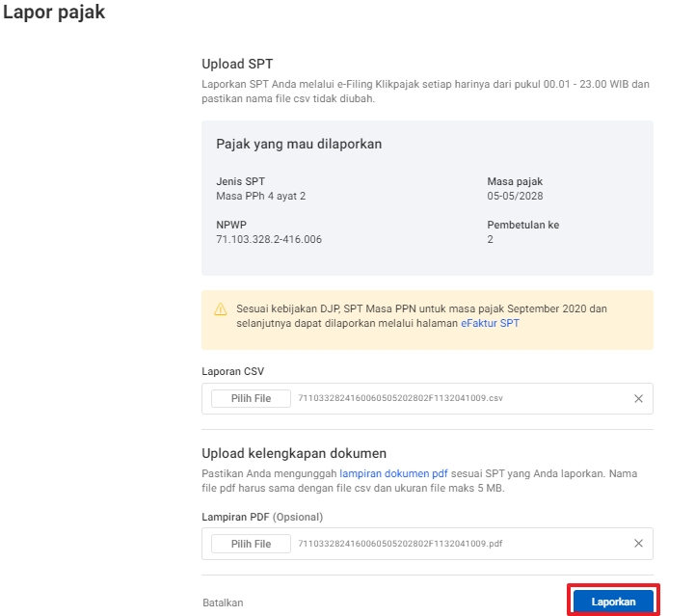Cancel with the Batalkan link
695x616 pixels.
pyautogui.click(x=223, y=603)
